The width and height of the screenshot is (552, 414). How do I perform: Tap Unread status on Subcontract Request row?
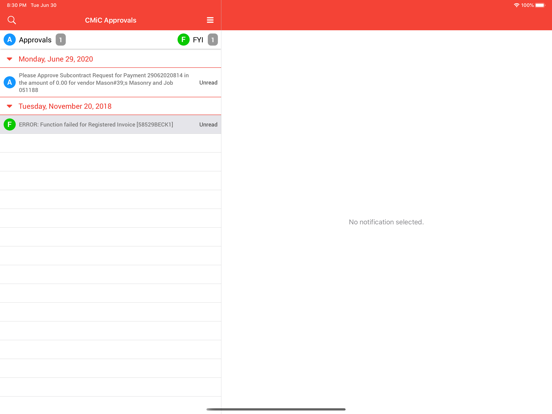208,82
